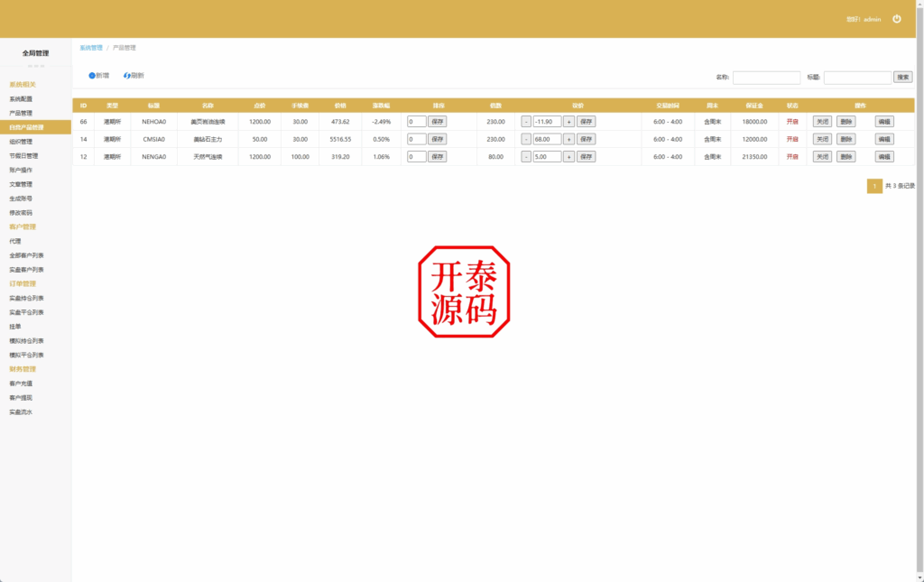Image resolution: width=924 pixels, height=582 pixels.
Task: Click sort-order input in CMSIA0 row
Action: pos(417,139)
